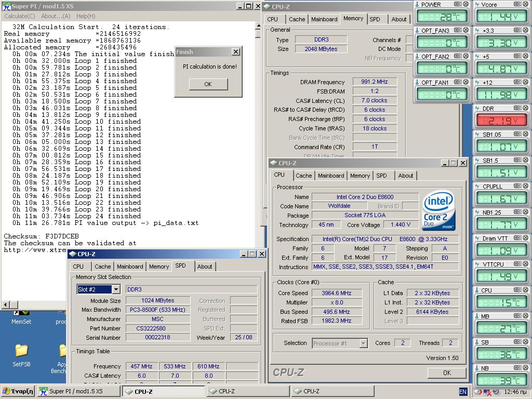The image size is (532, 399).
Task: Open Mainboard tab in the SPD CPU-Z window
Action: pyautogui.click(x=130, y=267)
